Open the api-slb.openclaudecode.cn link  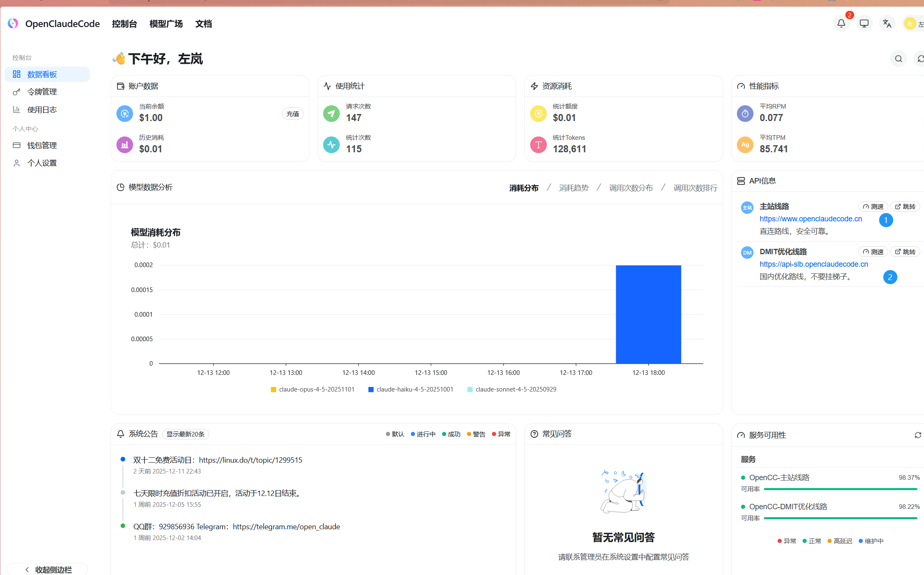(x=813, y=264)
